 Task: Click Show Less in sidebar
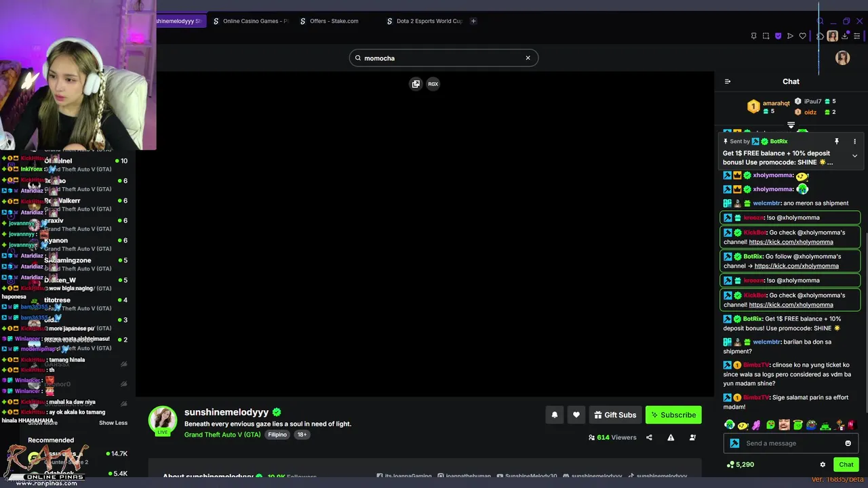click(x=113, y=423)
